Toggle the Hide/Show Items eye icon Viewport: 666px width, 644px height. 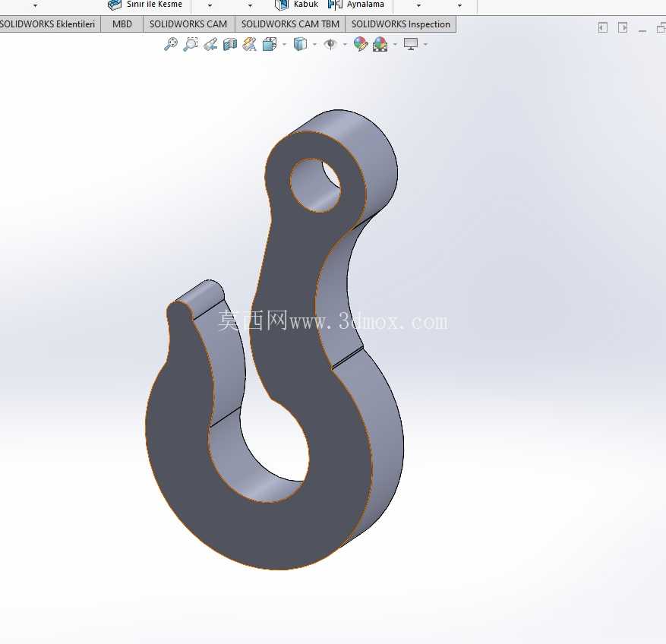point(330,44)
